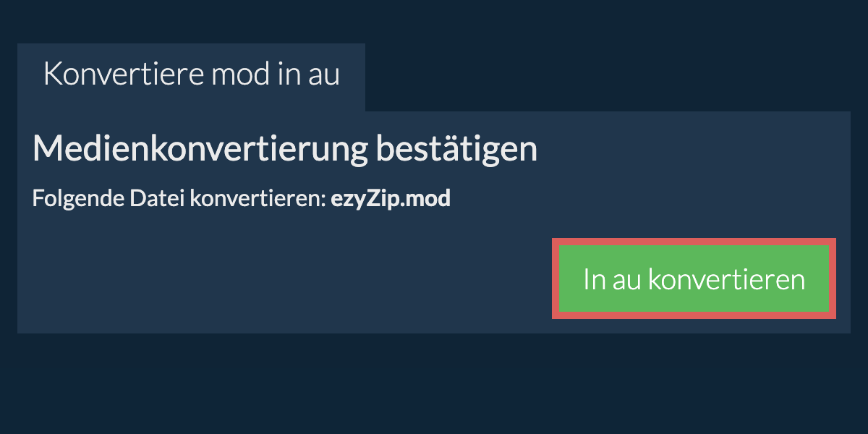Click the green In au konvertieren button
Screen dimensions: 868x434
(694, 279)
